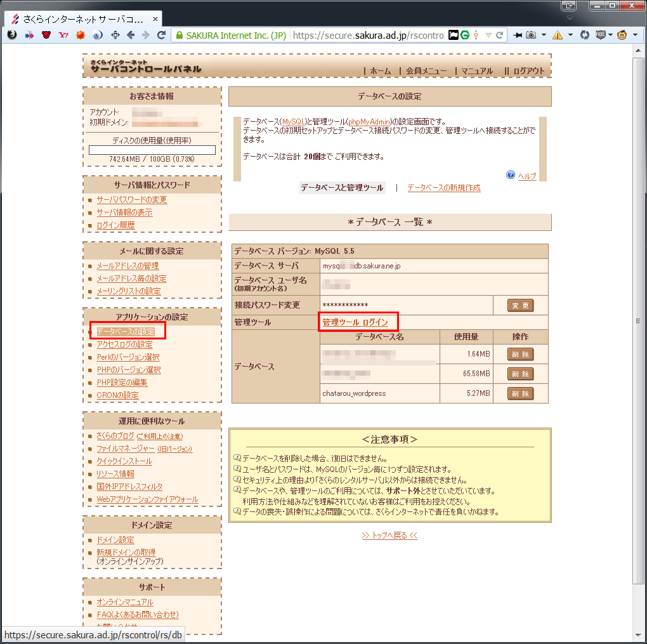Click the red bear face toolbar icon

click(x=46, y=35)
